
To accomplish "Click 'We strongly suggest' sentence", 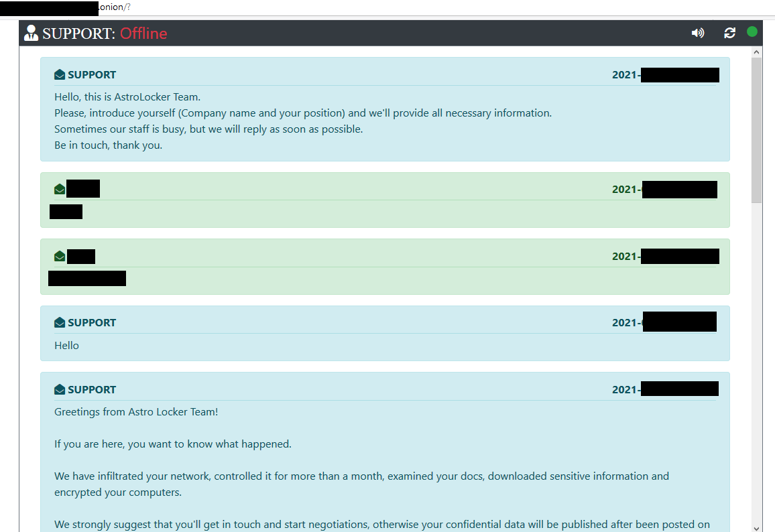I will point(382,524).
